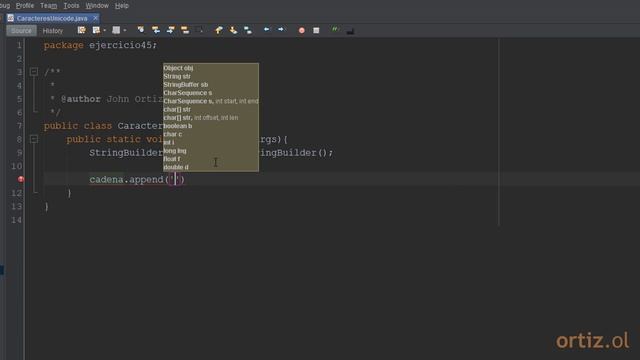
Task: Open the Back icon's dropdown arrow
Action: click(104, 30)
